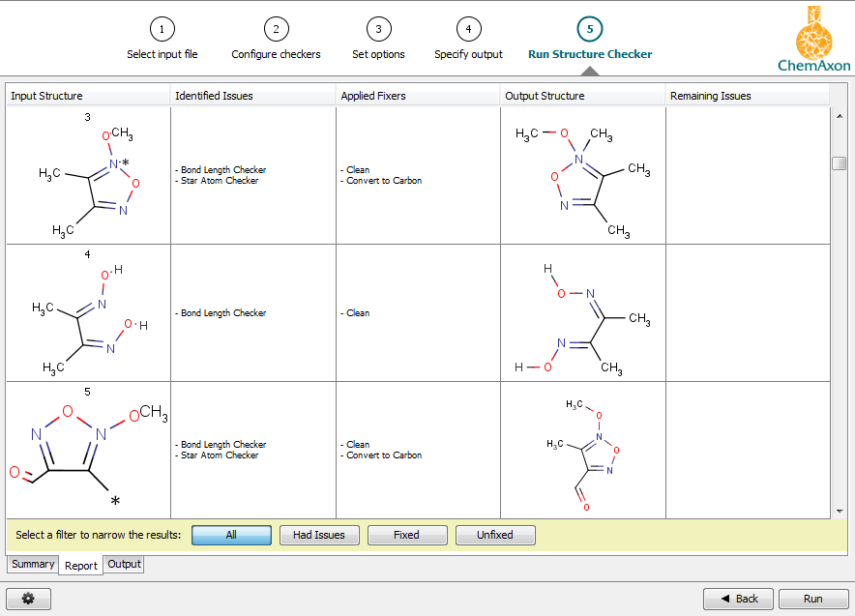The image size is (855, 616).
Task: Click the scrollbar down arrow
Action: click(839, 510)
